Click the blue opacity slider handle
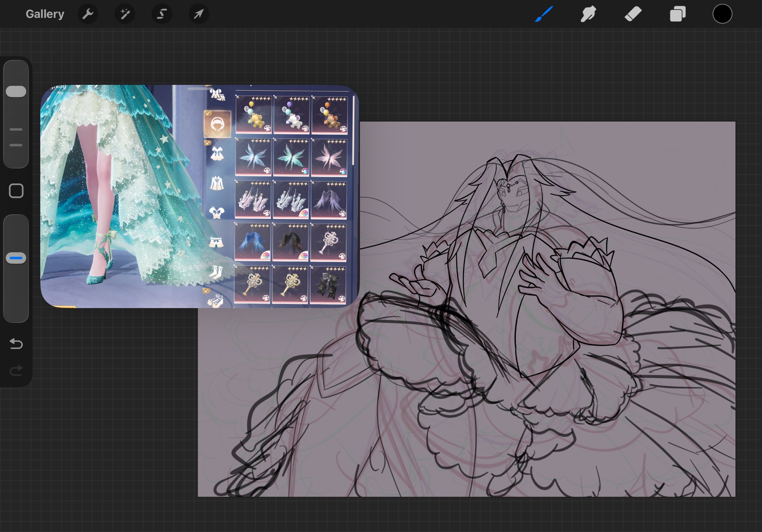 (x=16, y=258)
